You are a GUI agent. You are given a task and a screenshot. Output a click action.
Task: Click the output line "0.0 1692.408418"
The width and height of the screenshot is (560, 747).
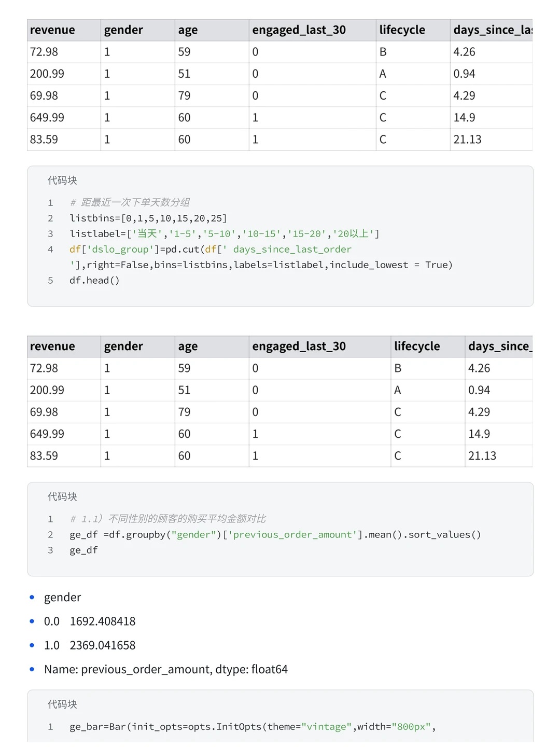90,621
